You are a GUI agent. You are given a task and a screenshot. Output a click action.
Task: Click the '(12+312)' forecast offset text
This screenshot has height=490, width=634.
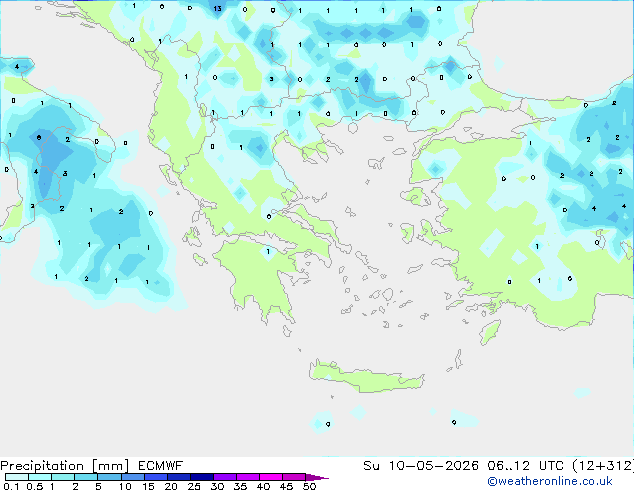click(603, 466)
